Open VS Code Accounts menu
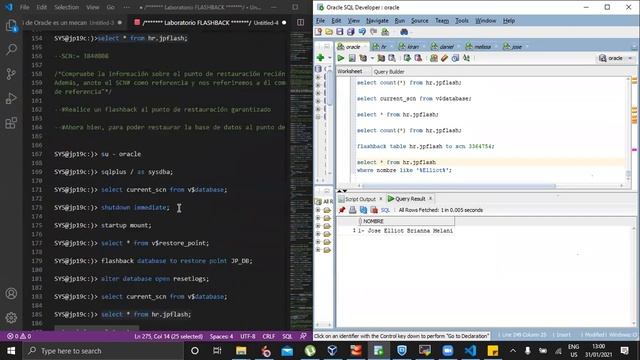Viewport: 640px width, 360px height. tap(11, 293)
